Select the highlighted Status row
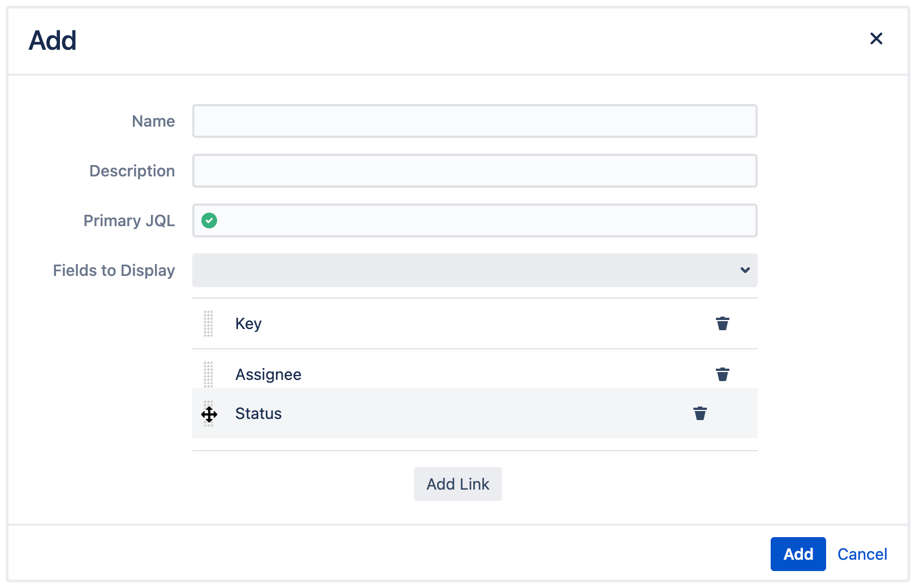 pos(396,413)
